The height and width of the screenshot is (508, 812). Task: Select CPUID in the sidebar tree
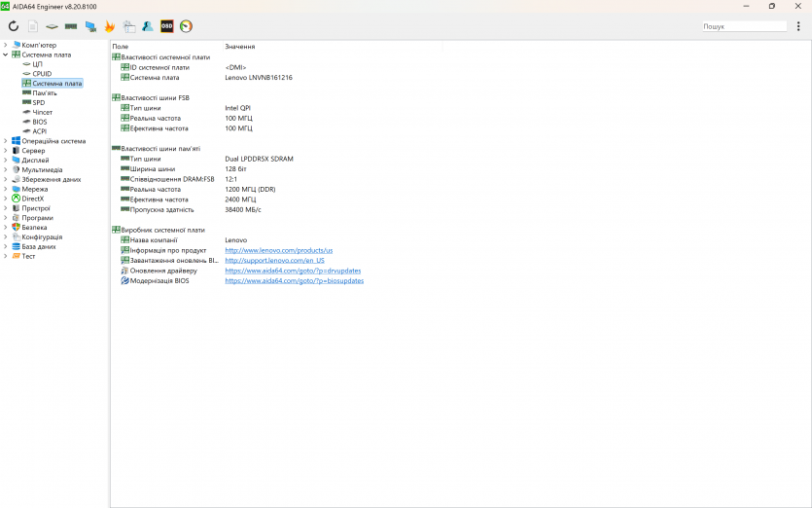click(x=42, y=74)
